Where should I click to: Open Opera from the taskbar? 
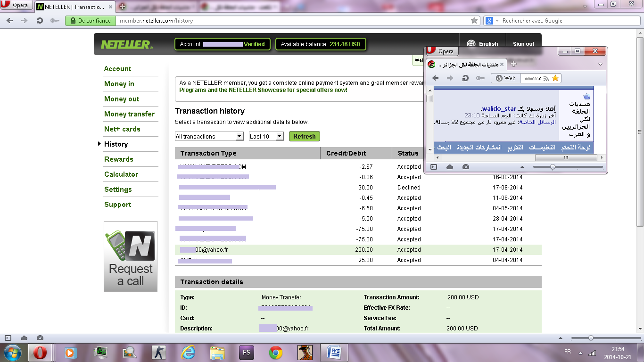point(40,353)
